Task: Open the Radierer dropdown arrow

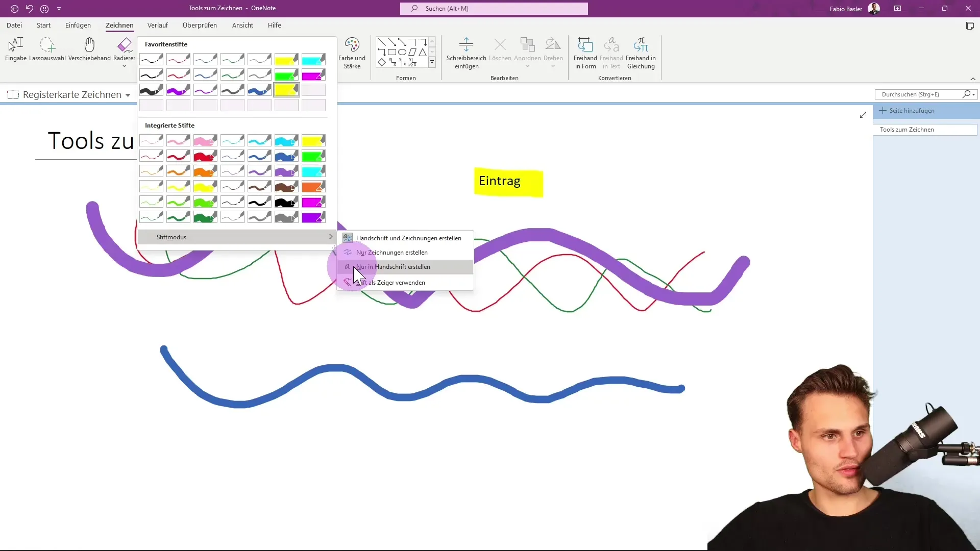Action: (x=124, y=66)
